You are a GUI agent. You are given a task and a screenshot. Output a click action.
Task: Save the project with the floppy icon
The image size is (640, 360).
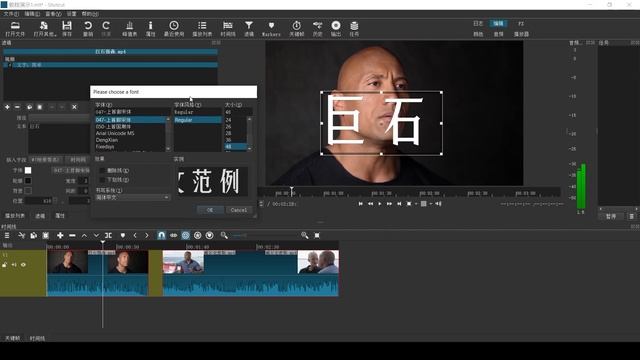click(67, 29)
